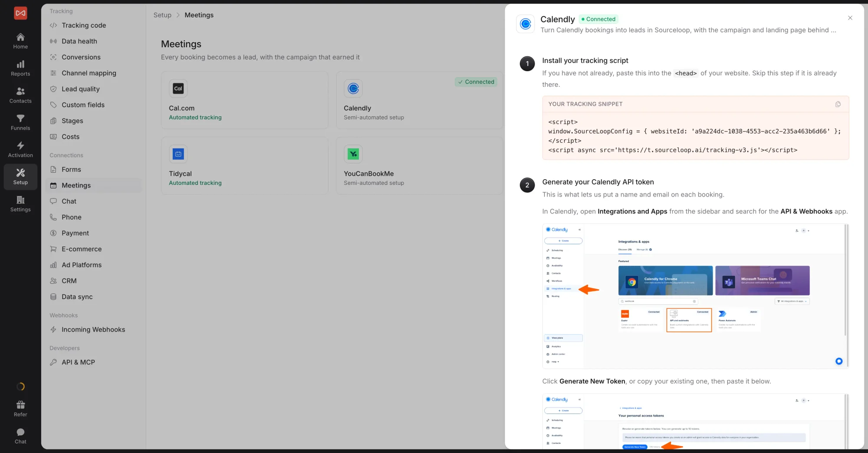Open Funnels from the left rail
Screen dimensions: 868x453
tap(20, 123)
